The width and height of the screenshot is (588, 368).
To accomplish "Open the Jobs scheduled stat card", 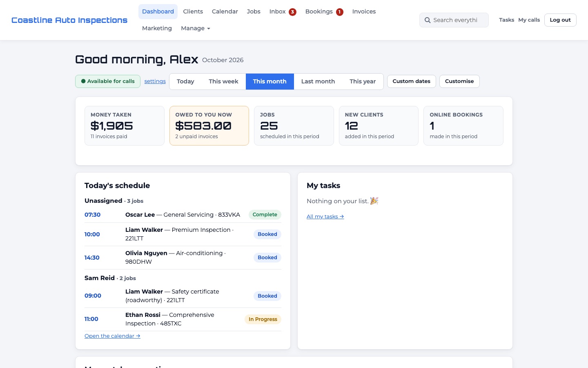I will point(294,126).
